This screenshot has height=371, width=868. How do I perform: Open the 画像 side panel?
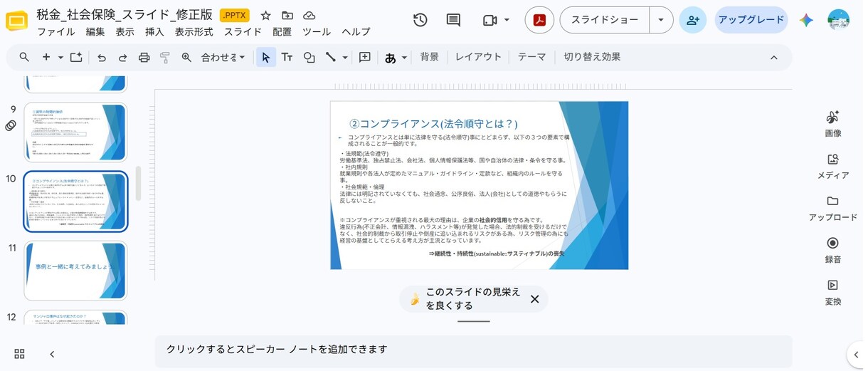833,124
